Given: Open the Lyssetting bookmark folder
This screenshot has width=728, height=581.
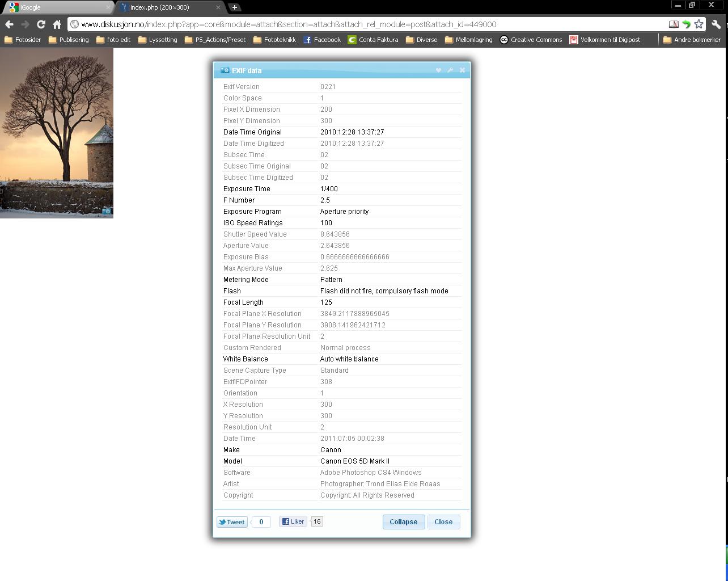Looking at the screenshot, I should pyautogui.click(x=158, y=40).
